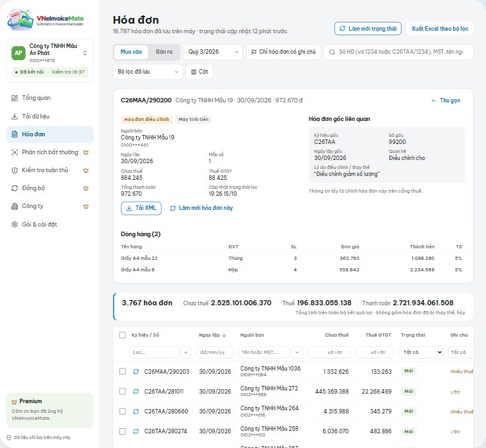The width and height of the screenshot is (486, 448).
Task: Open the company switcher chevron
Action: (85, 53)
